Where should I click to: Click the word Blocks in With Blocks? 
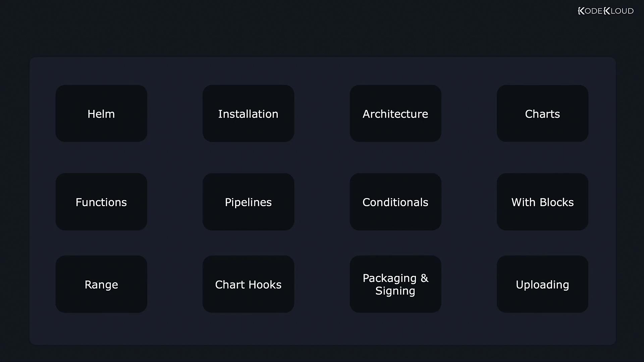pos(557,202)
